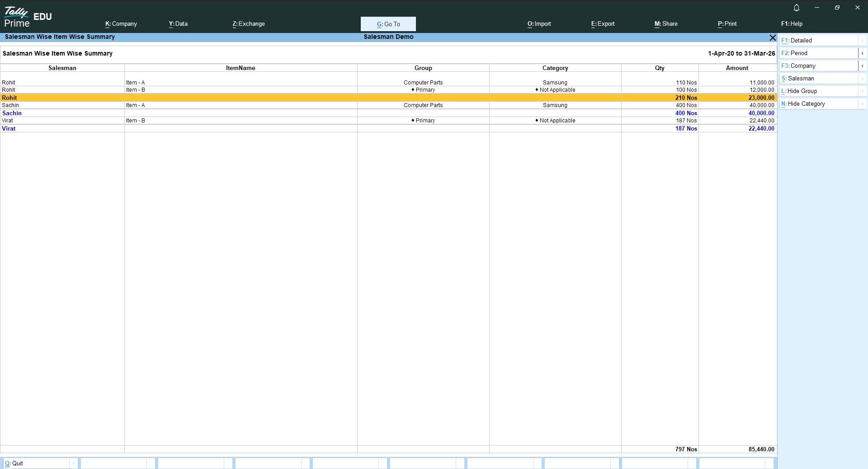Viewport: 868px width, 469px height.
Task: Restore down the application window
Action: [837, 8]
